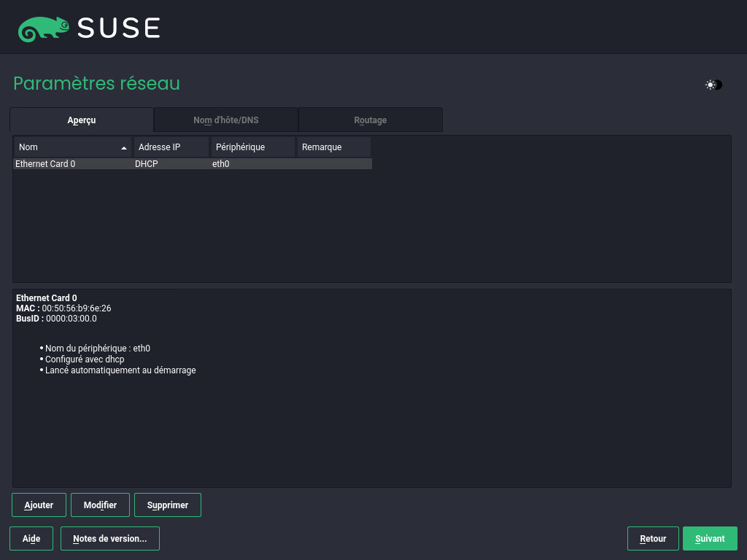This screenshot has height=560, width=747.
Task: Click the DHCP cell in the table
Action: coord(147,164)
